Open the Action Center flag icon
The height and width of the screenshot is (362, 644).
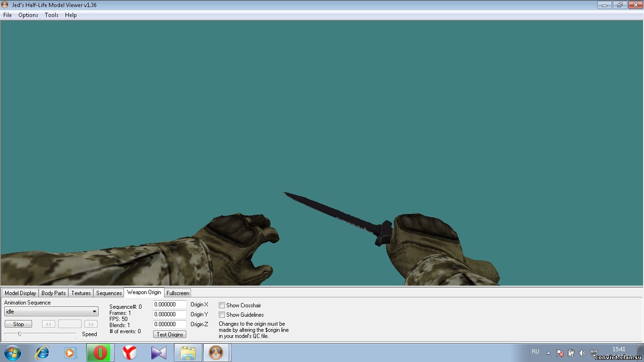pyautogui.click(x=560, y=353)
